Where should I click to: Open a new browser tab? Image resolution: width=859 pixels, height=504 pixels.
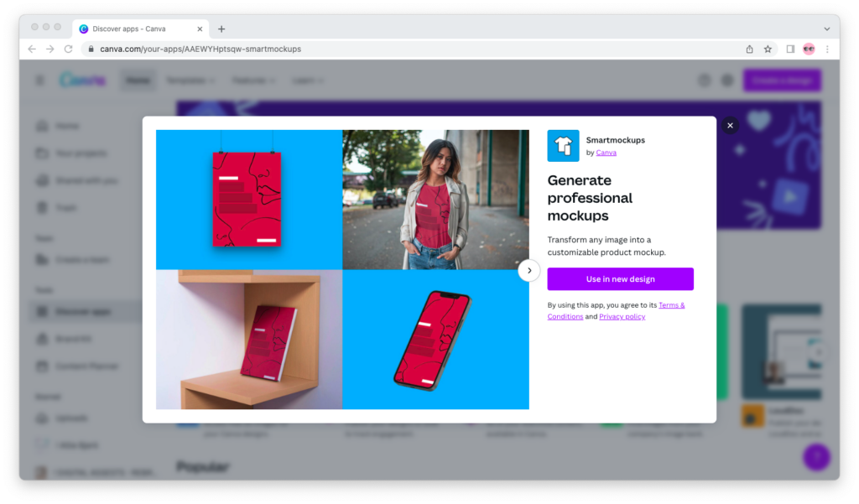tap(221, 29)
